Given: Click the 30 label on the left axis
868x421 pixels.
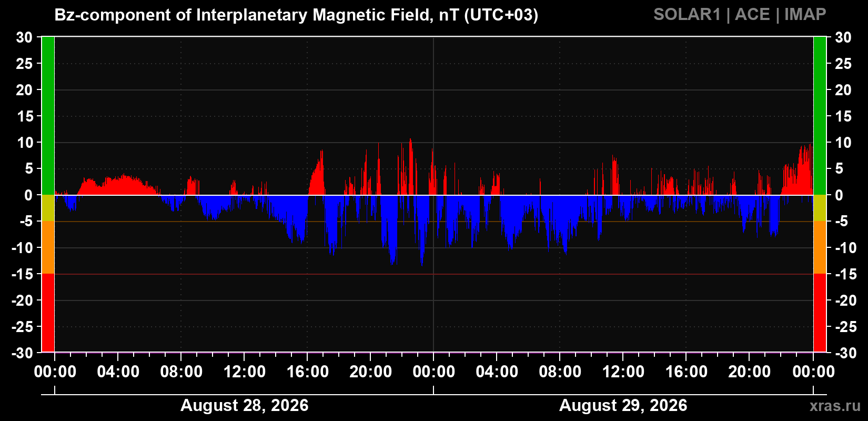Looking at the screenshot, I should [24, 37].
